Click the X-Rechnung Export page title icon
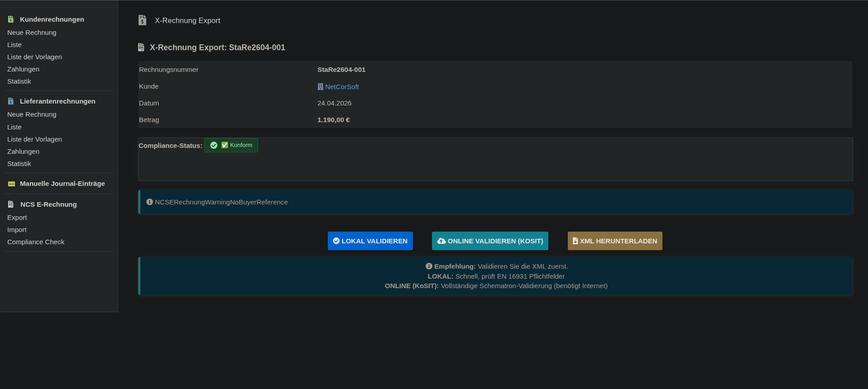Viewport: 868px width, 389px height. [x=142, y=20]
